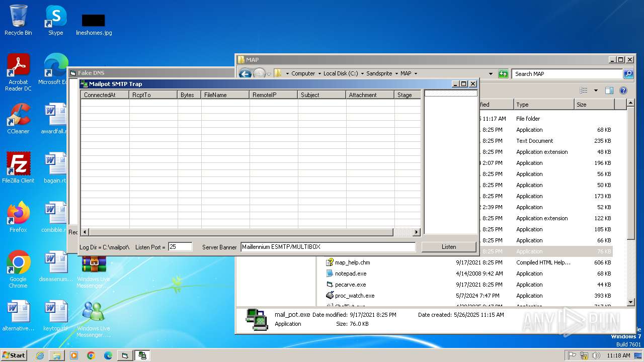Viewport: 644px width, 362px height.
Task: Sort by RcptTo column header
Action: tap(153, 95)
